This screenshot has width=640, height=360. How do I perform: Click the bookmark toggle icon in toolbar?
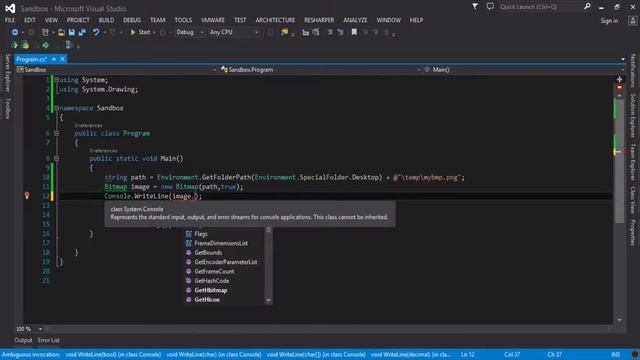pos(354,32)
